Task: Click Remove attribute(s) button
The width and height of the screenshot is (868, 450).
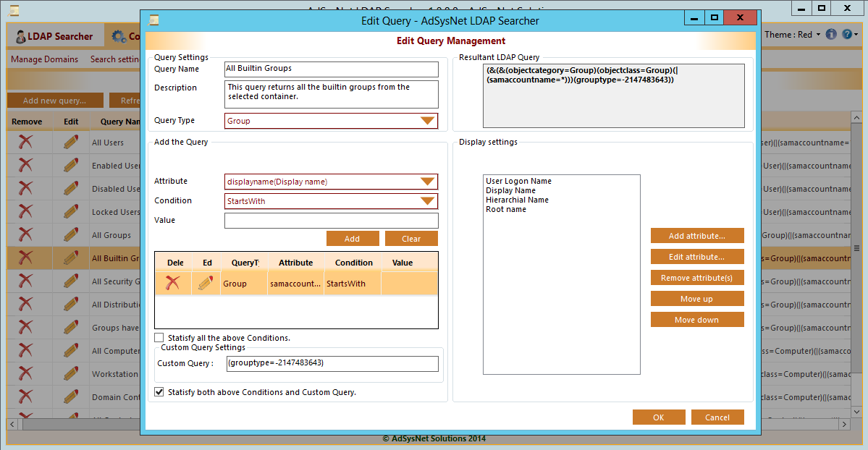Action: pos(697,278)
